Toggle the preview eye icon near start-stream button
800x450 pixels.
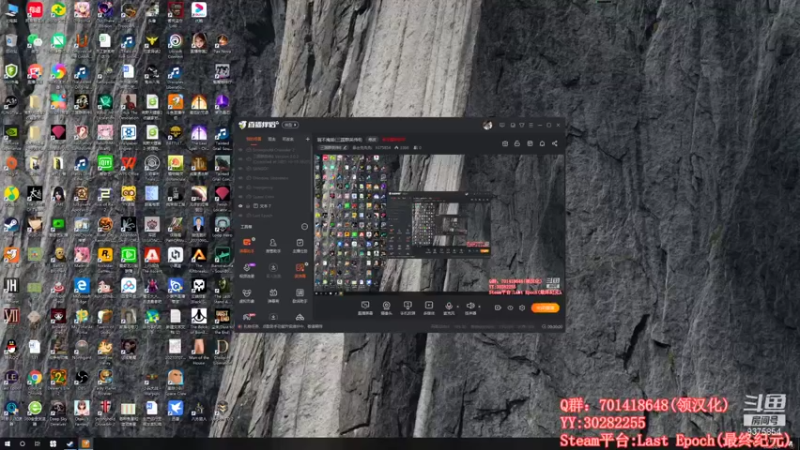pos(510,308)
